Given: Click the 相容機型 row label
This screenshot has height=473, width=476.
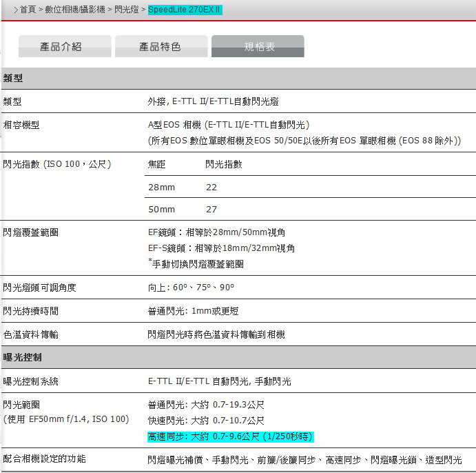Looking at the screenshot, I should pyautogui.click(x=21, y=125).
